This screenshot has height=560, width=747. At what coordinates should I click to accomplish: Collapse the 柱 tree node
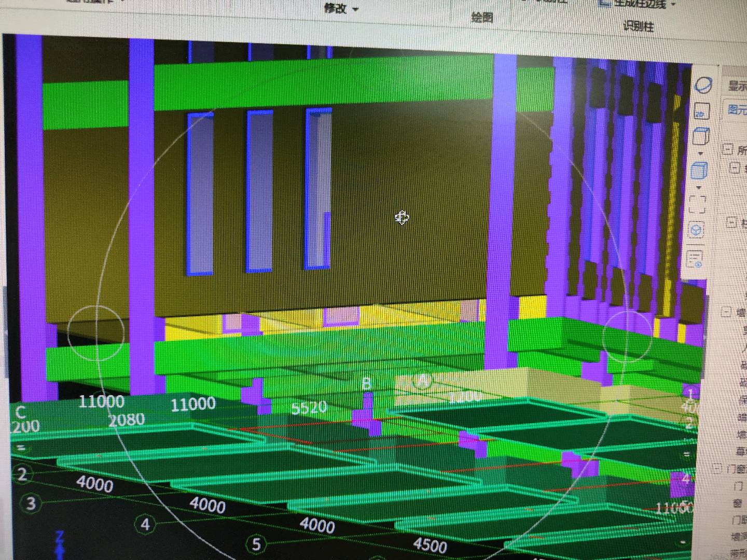pyautogui.click(x=731, y=222)
